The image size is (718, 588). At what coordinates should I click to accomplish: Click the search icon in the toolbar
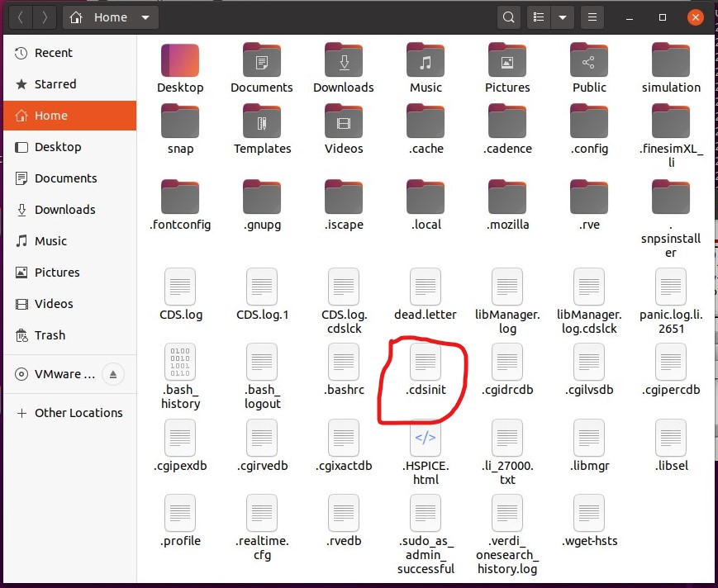(x=508, y=17)
